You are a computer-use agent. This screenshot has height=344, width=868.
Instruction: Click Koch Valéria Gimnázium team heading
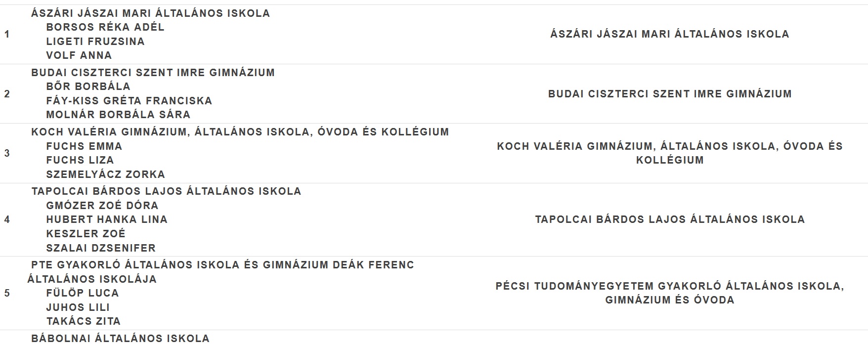coord(240,132)
